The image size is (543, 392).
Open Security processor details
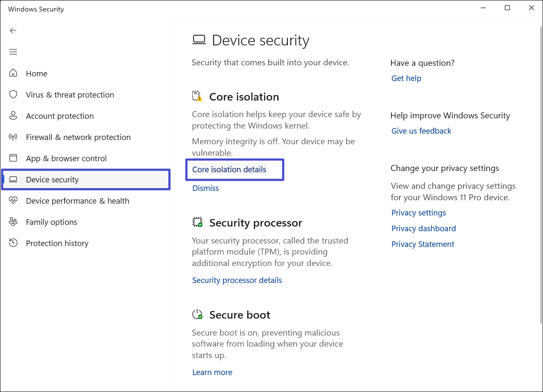click(x=237, y=280)
